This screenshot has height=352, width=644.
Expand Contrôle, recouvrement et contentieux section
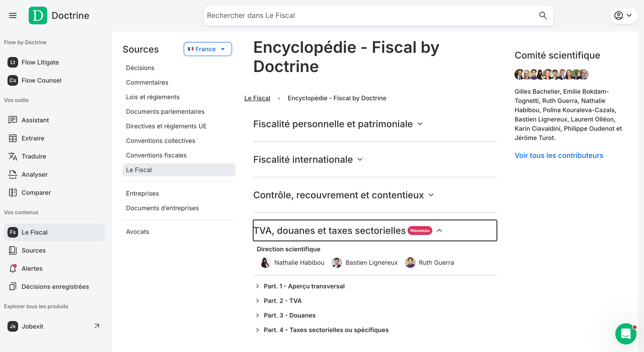pos(344,195)
